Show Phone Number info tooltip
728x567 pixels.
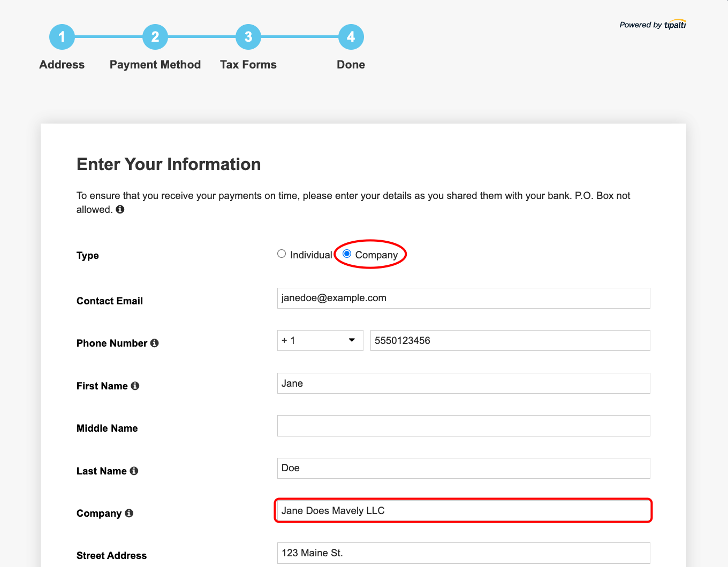154,343
